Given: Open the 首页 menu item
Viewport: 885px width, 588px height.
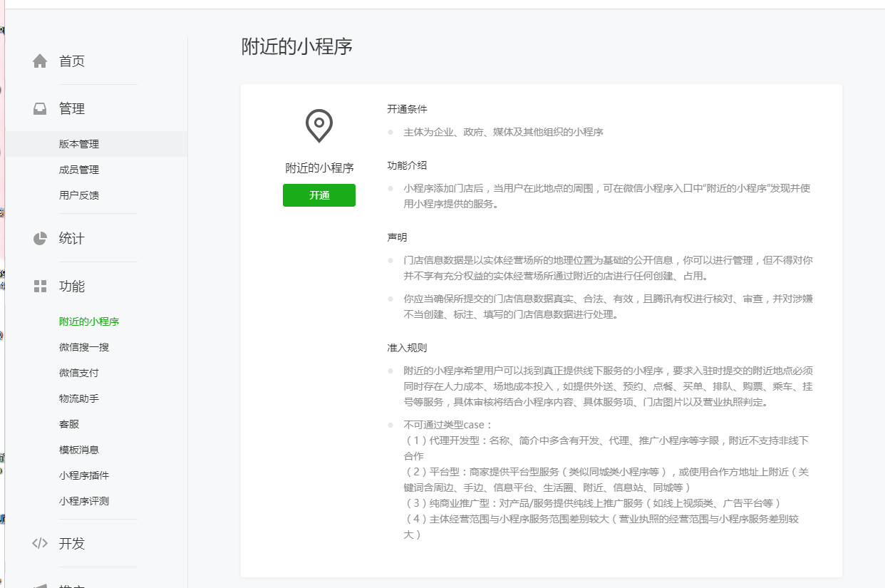Looking at the screenshot, I should click(x=72, y=61).
